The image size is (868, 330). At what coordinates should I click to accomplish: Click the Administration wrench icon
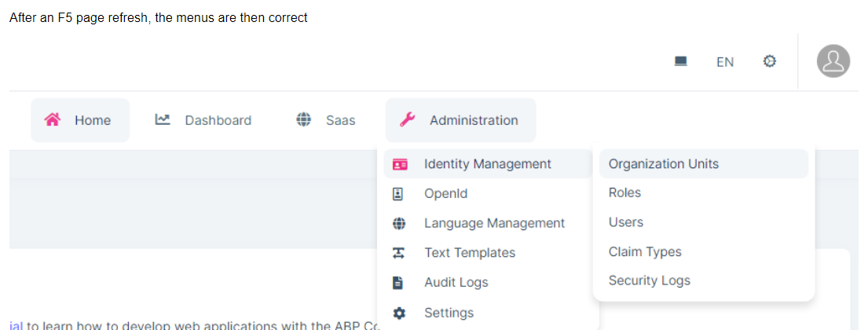(x=407, y=120)
